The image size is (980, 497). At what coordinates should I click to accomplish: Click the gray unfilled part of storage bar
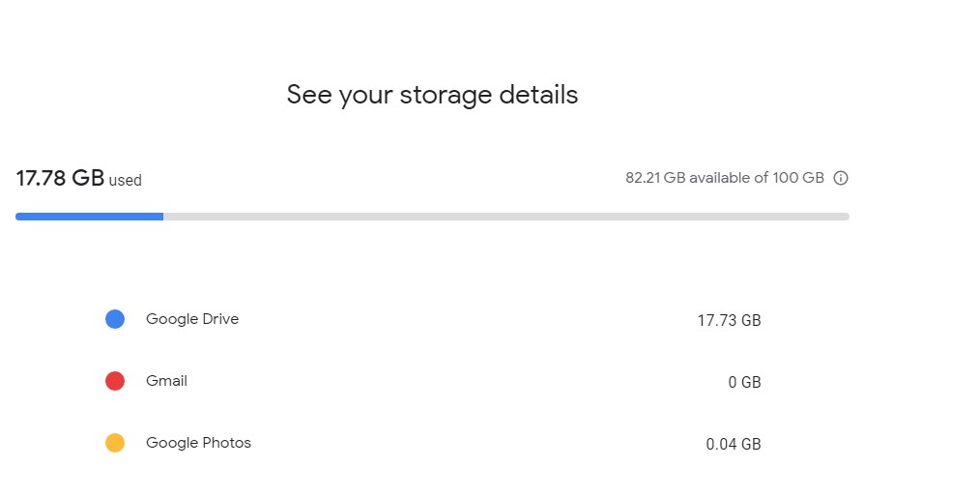click(506, 217)
